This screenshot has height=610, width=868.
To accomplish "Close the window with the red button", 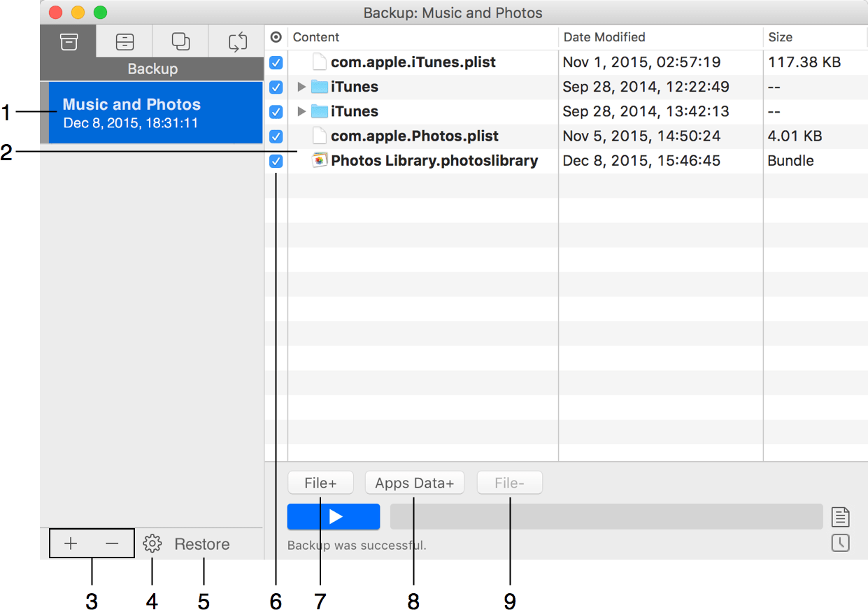I will pyautogui.click(x=55, y=13).
